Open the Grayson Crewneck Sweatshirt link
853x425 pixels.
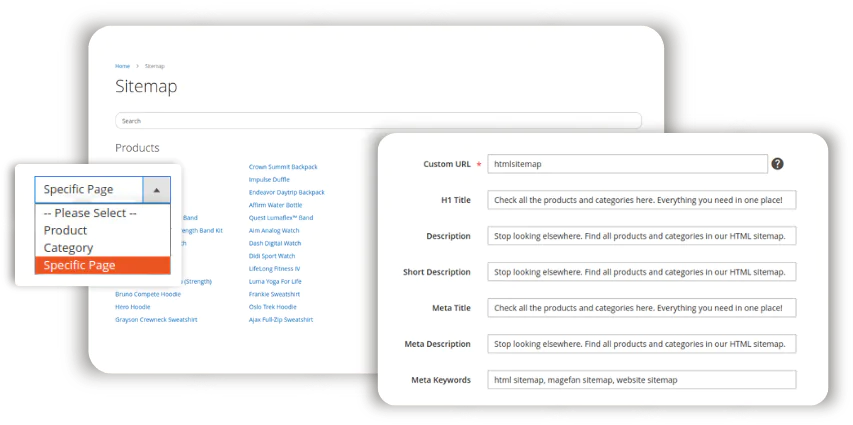[x=156, y=319]
